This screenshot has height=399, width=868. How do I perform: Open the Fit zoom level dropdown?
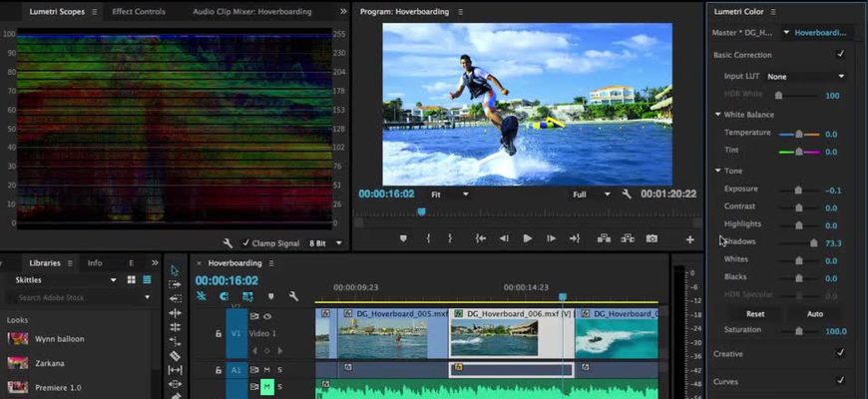coord(449,195)
